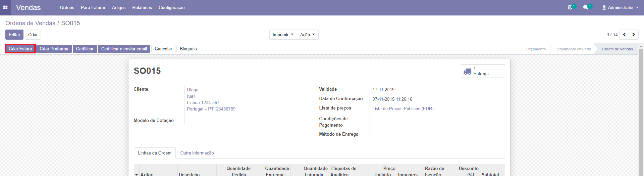Go to previous record arrow
The height and width of the screenshot is (176, 644).
point(624,35)
